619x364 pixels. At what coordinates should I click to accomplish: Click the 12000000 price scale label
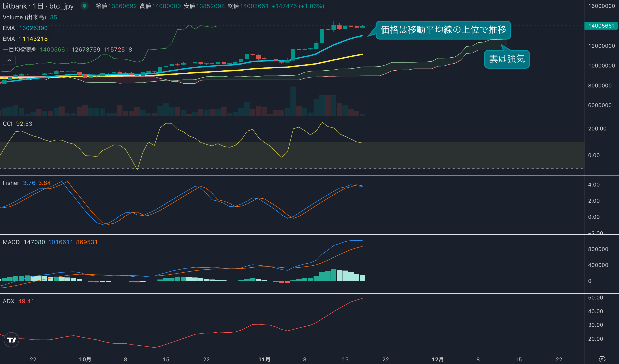[601, 46]
